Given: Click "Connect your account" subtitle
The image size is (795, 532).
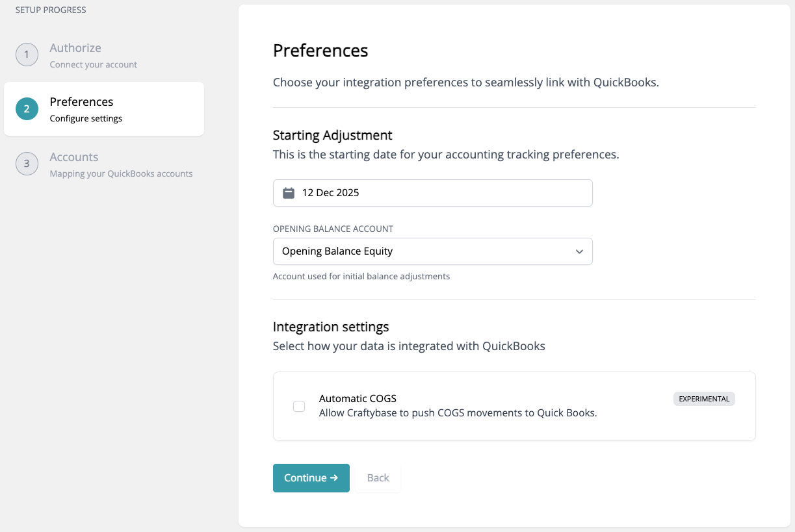Looking at the screenshot, I should pos(93,65).
